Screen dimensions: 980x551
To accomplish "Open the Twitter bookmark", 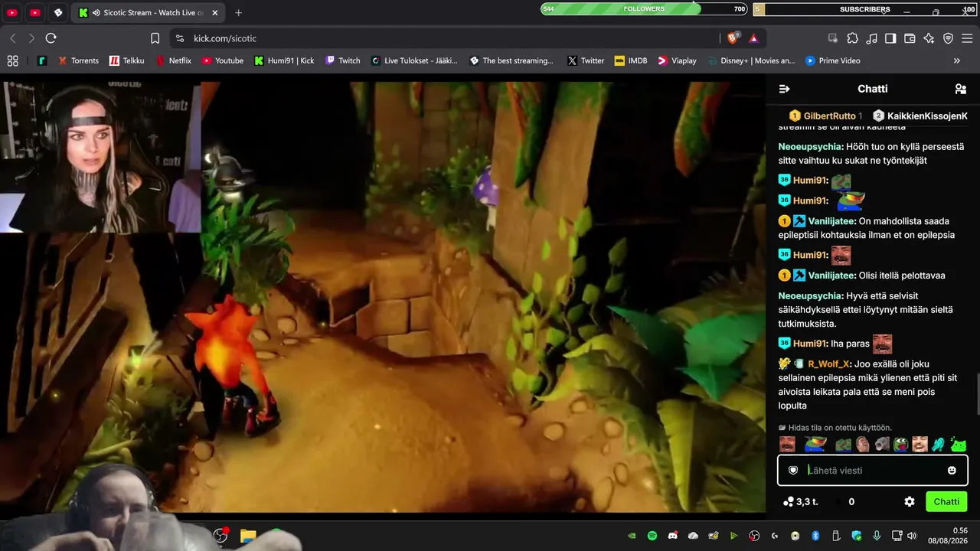I will click(585, 60).
